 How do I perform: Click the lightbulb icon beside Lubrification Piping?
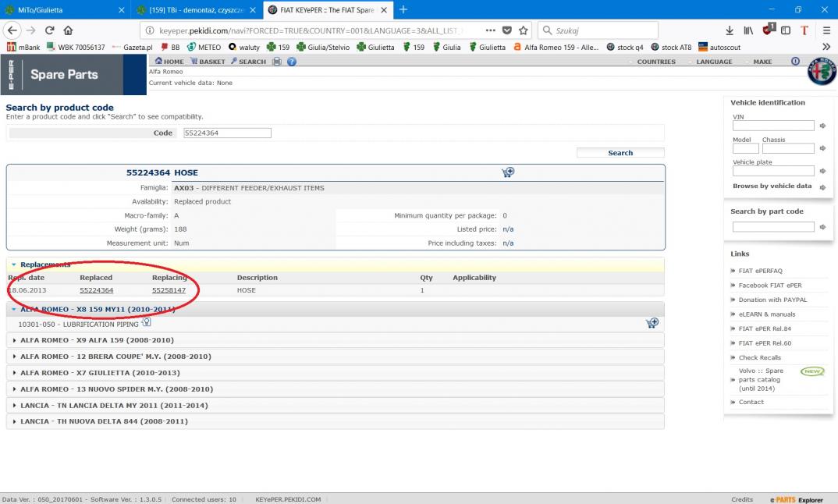pos(147,322)
